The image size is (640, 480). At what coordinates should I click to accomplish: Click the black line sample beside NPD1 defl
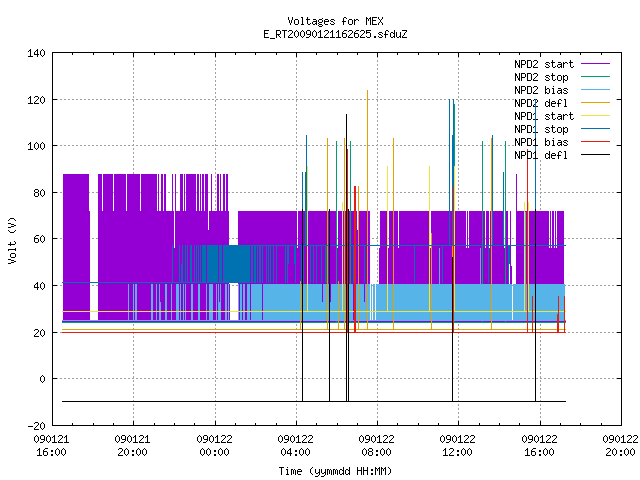pos(596,155)
